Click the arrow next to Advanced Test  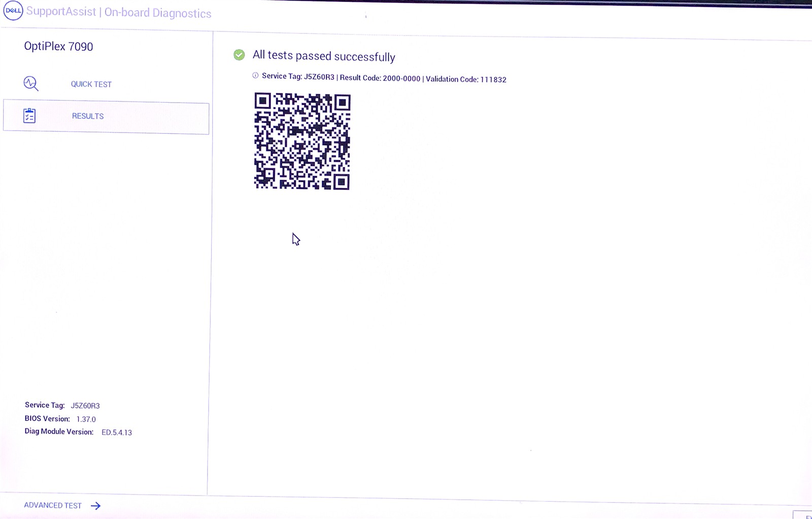tap(95, 506)
